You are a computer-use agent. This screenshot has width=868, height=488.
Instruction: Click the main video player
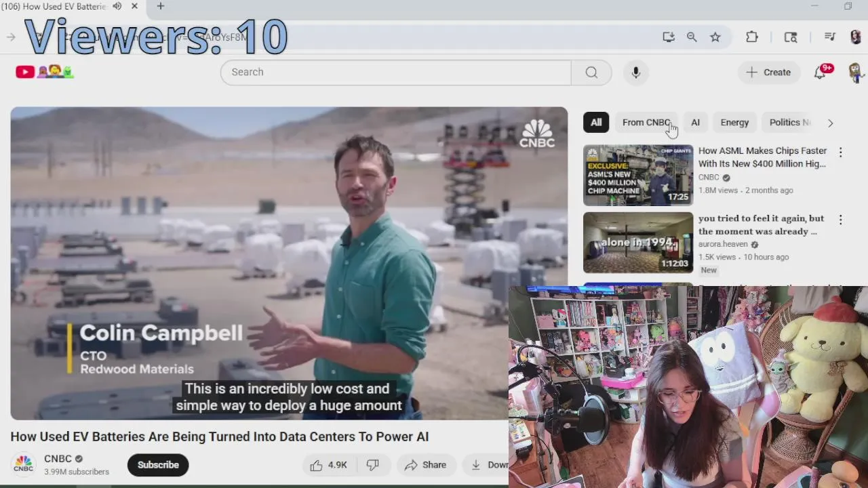coord(289,263)
